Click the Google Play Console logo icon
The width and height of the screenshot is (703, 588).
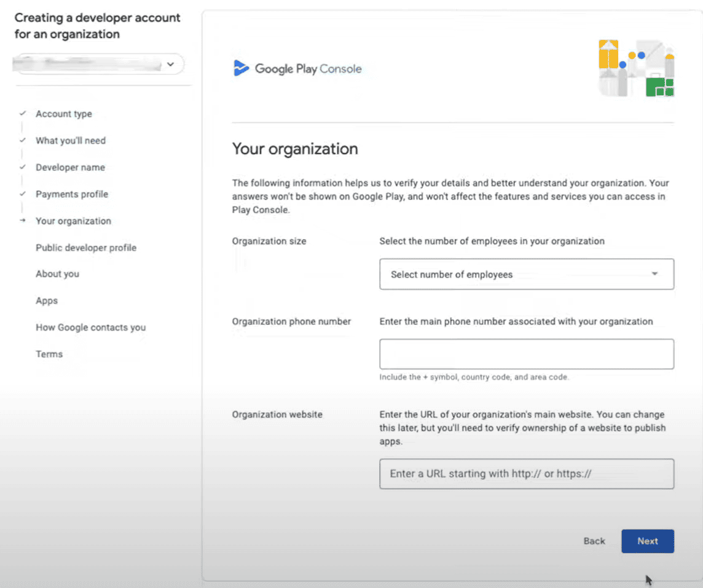click(x=241, y=68)
